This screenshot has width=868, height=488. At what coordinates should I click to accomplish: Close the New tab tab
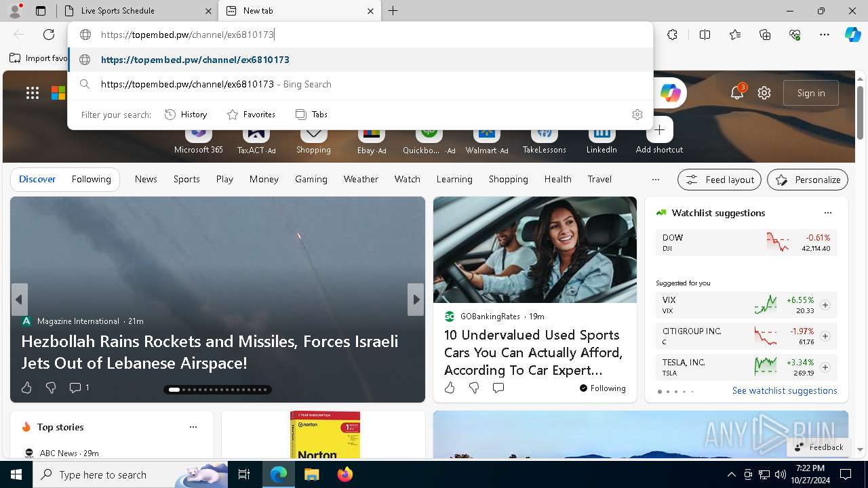(371, 11)
